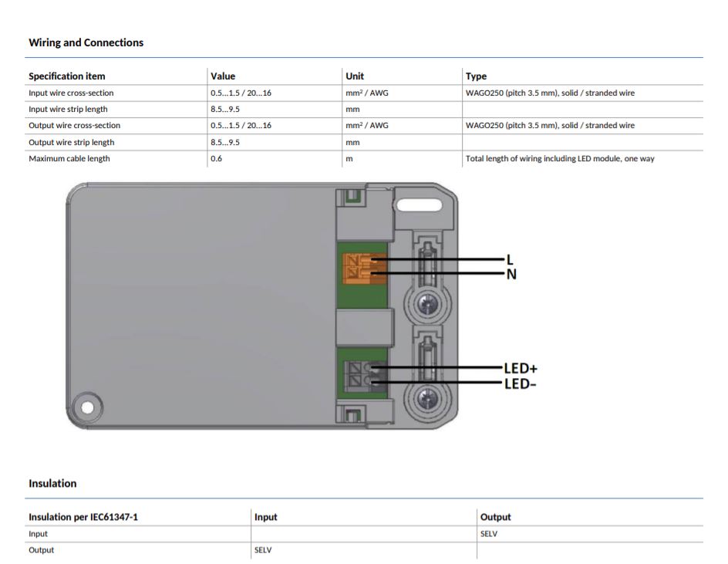Select the 'Specification item' column header
The image size is (728, 564).
tap(67, 76)
